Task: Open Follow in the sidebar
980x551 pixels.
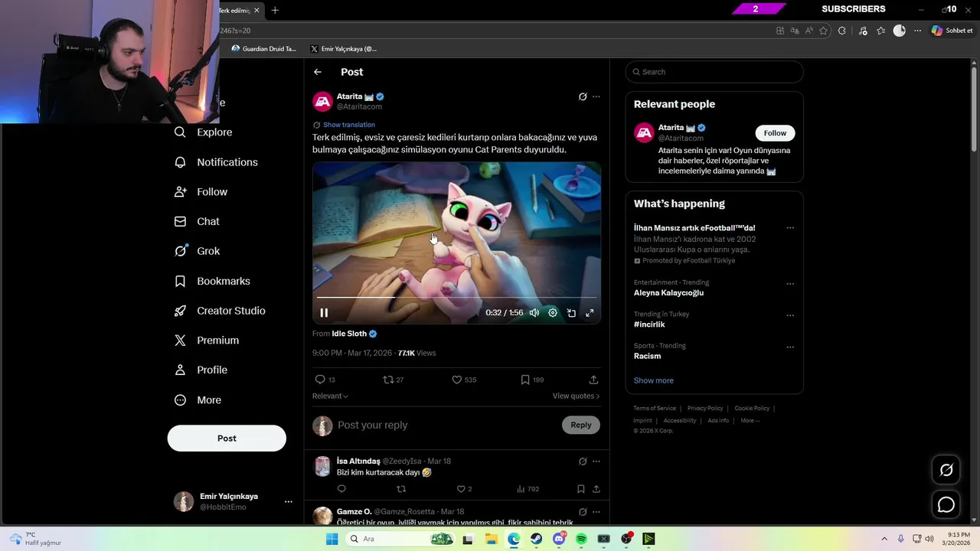Action: pyautogui.click(x=201, y=192)
